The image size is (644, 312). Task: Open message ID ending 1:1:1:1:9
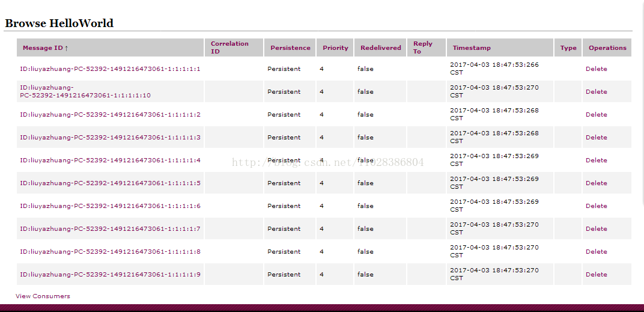pos(110,274)
